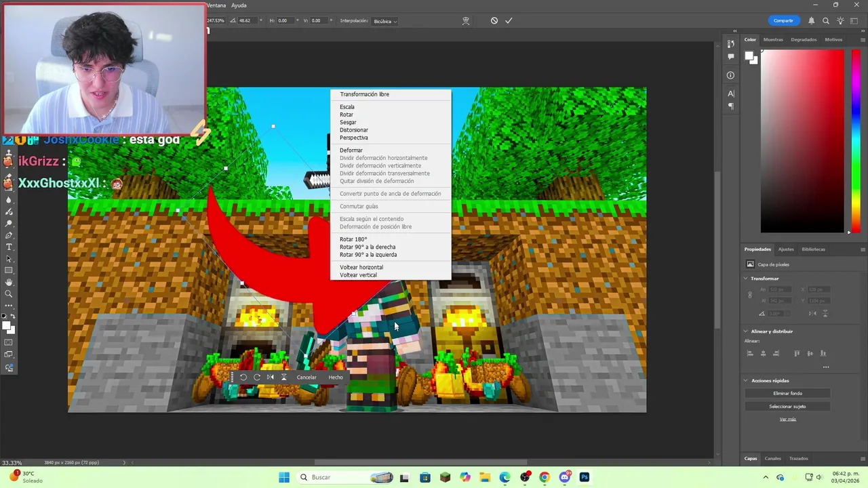Select the Blur tool in toolbar
The height and width of the screenshot is (488, 868).
[9, 200]
